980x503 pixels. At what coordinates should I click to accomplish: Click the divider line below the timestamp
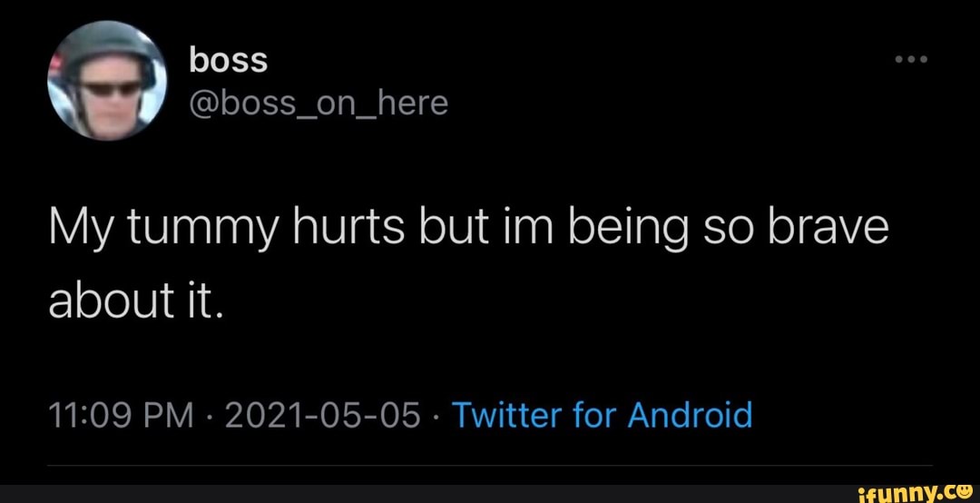coord(490,466)
